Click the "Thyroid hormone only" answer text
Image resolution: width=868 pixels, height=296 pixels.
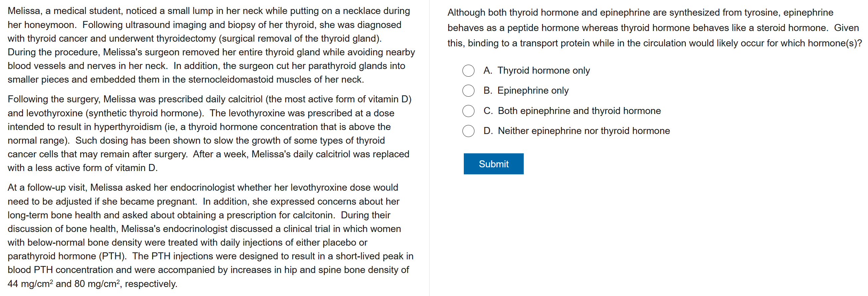pos(543,71)
